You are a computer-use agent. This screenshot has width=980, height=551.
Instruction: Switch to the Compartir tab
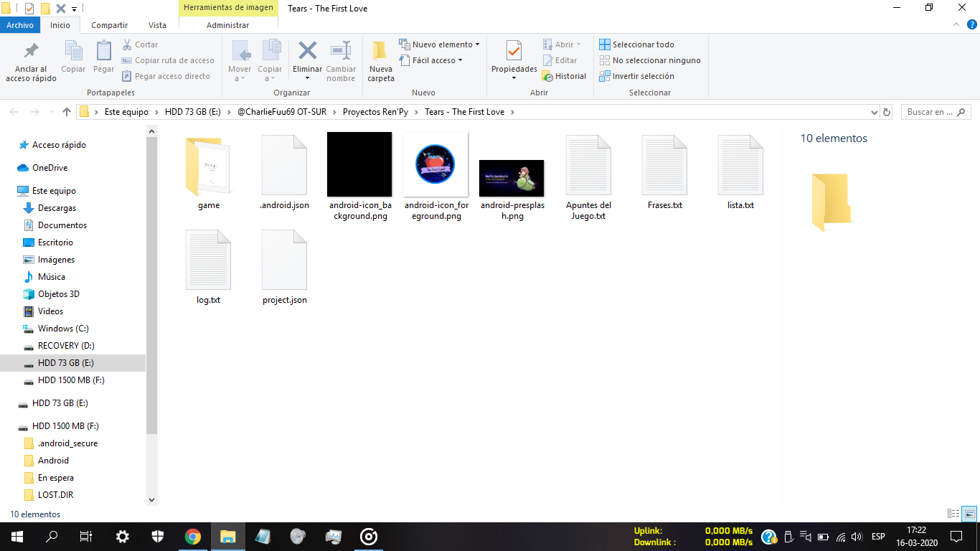pos(109,25)
